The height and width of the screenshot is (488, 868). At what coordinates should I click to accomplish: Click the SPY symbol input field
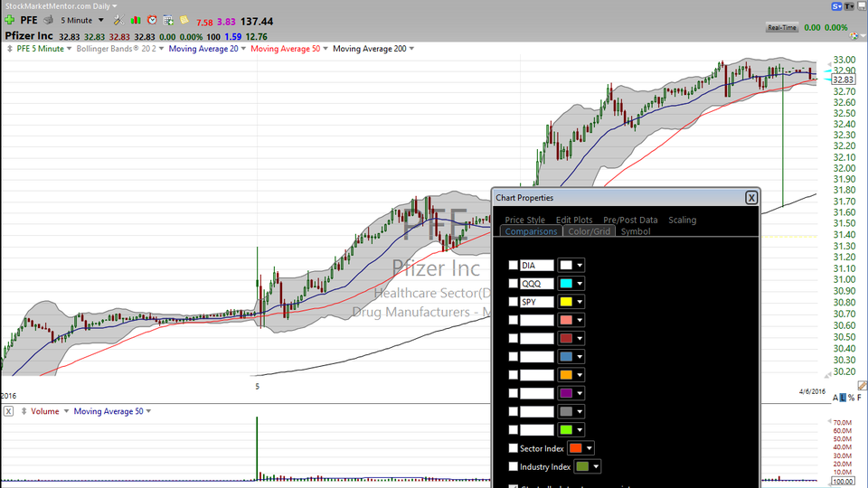click(x=536, y=302)
